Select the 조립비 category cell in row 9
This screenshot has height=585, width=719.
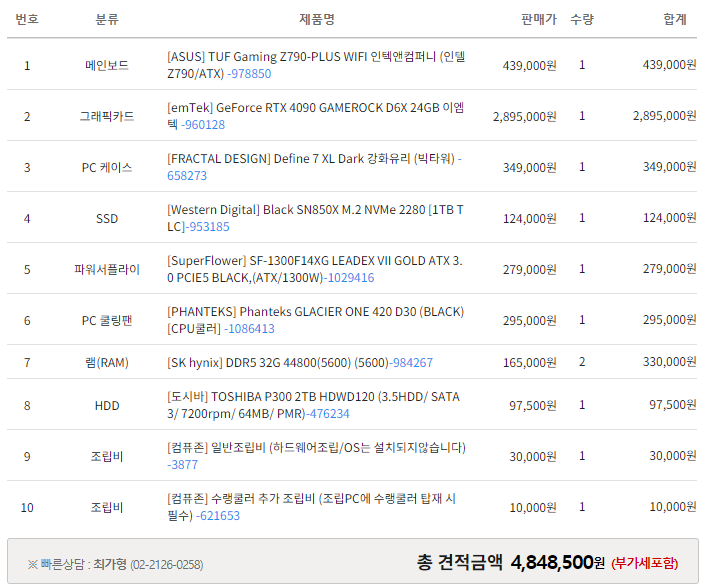click(x=107, y=456)
